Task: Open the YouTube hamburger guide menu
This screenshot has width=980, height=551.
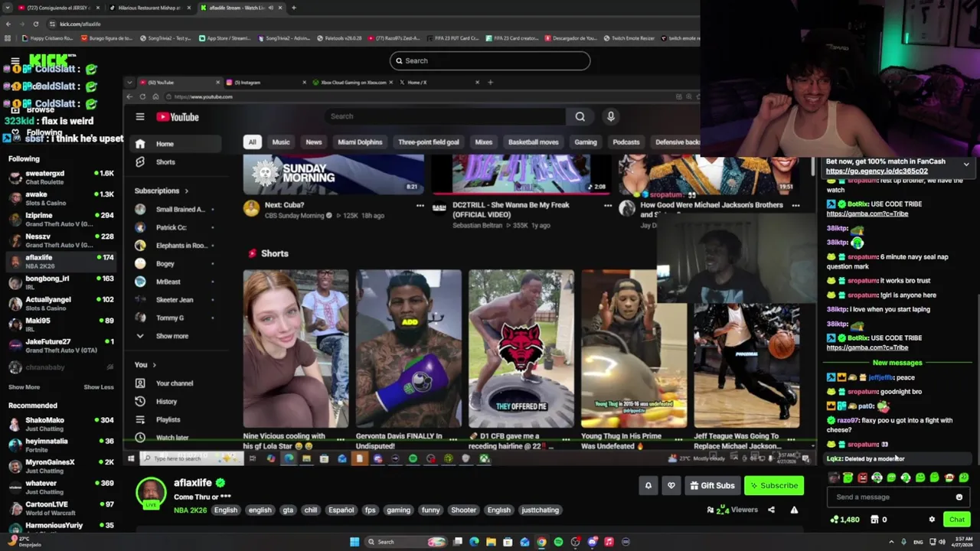Action: pos(140,117)
